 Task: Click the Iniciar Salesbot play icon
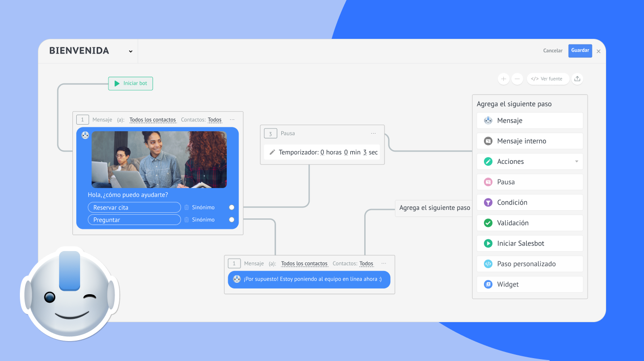pos(488,244)
